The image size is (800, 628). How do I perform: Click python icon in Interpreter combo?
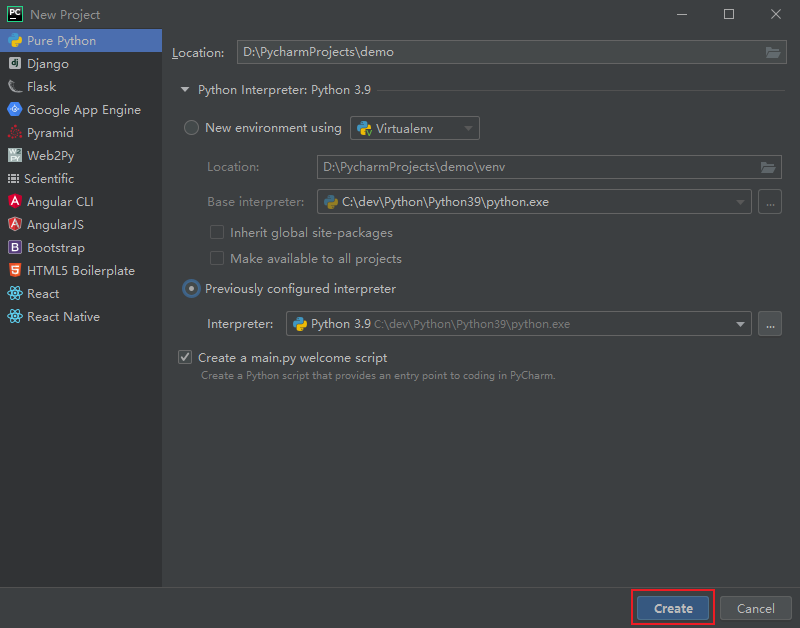click(x=300, y=324)
